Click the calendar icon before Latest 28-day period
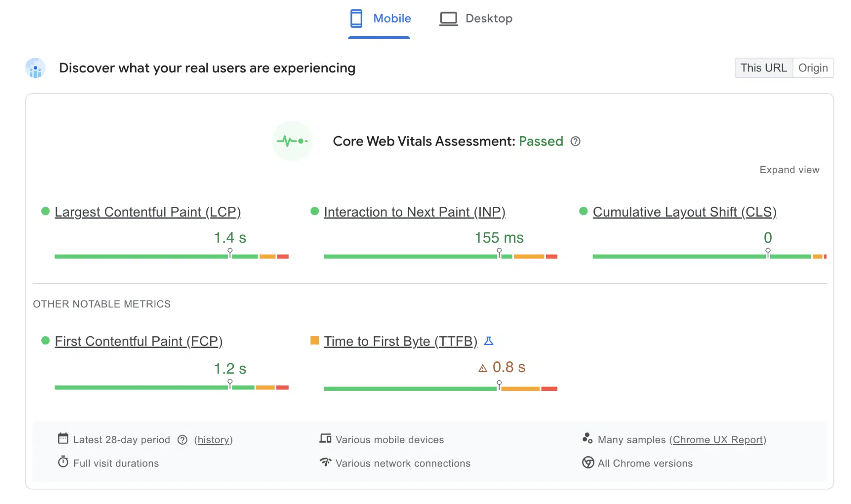 pos(63,439)
